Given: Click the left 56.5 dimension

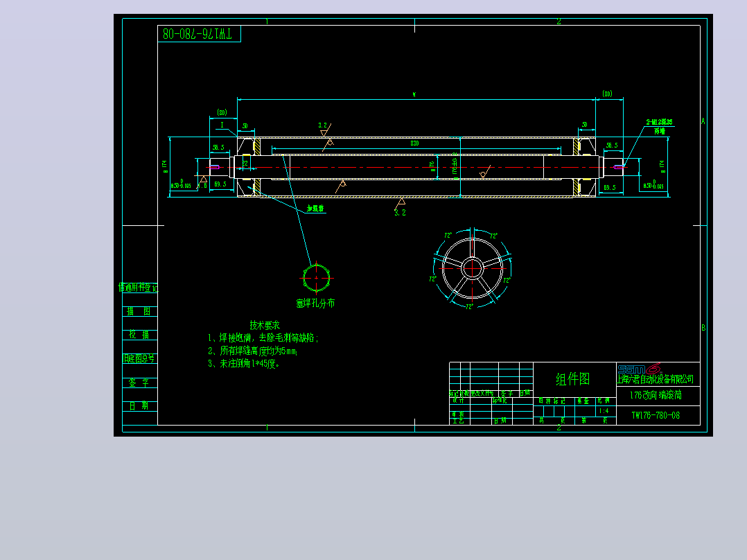Looking at the screenshot, I should point(218,147).
